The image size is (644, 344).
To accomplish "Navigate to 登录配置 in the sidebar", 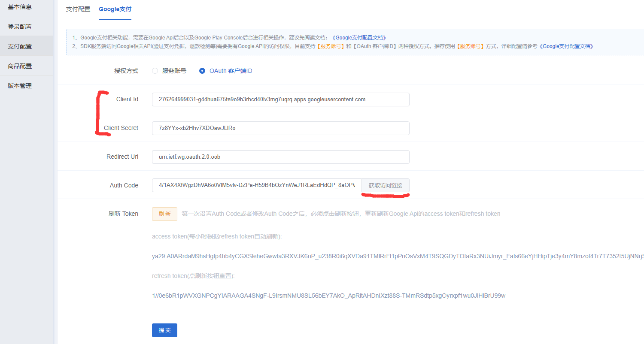I will pos(20,26).
